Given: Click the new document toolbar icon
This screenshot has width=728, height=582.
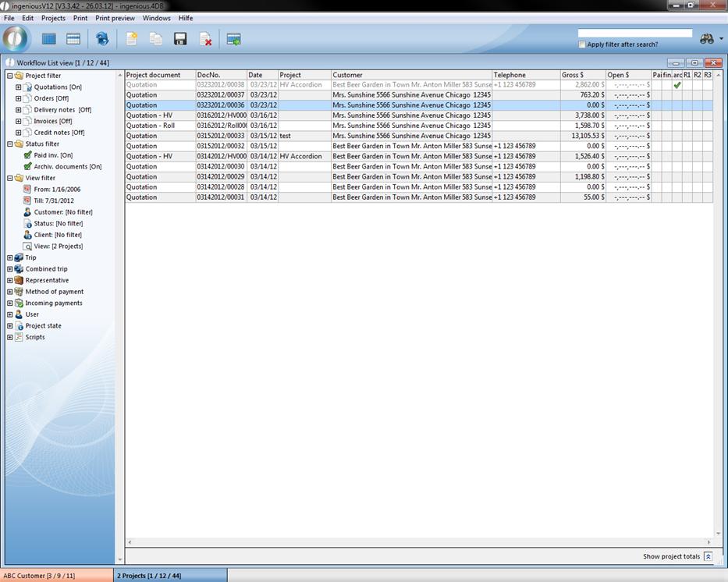Looking at the screenshot, I should [x=132, y=39].
